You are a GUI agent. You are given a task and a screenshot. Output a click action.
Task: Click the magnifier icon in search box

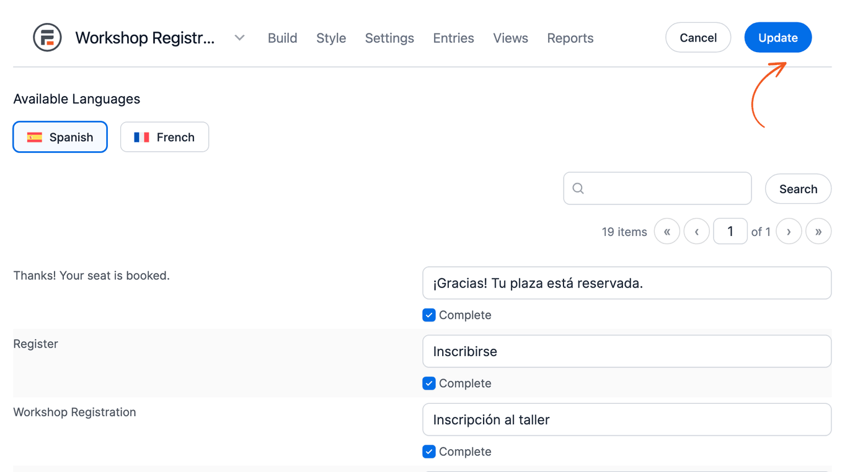click(x=578, y=188)
